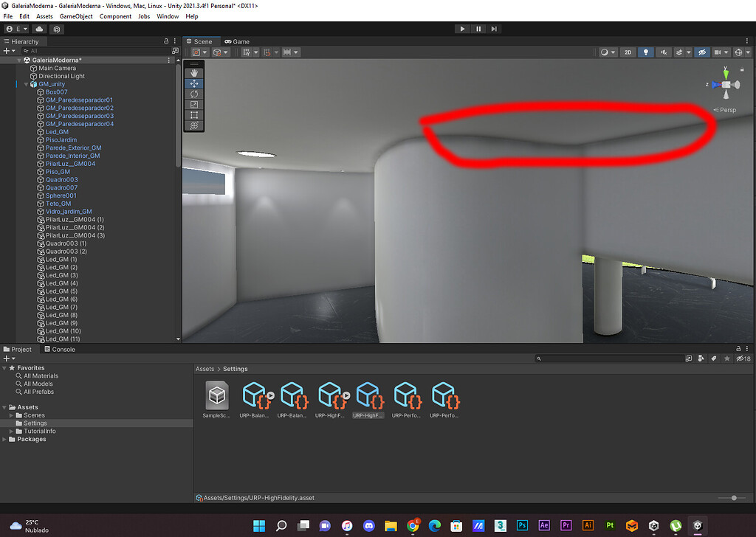
Task: Select the Hand view tool
Action: coord(194,73)
